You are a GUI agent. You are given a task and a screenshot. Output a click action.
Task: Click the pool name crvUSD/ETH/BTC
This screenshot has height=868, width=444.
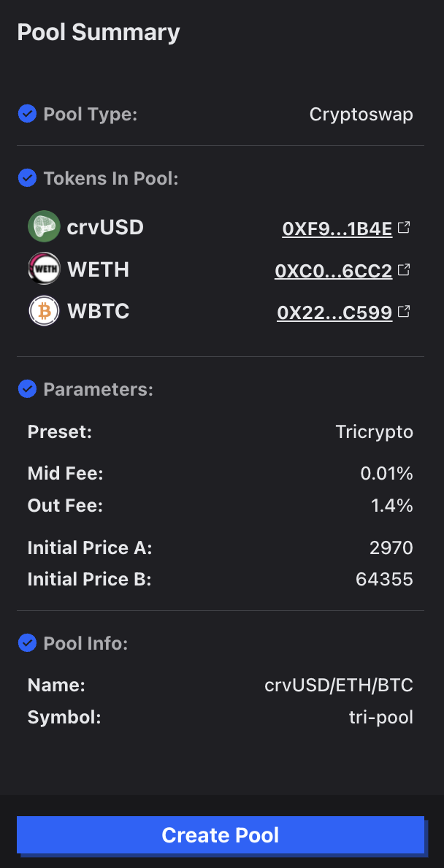coord(339,685)
